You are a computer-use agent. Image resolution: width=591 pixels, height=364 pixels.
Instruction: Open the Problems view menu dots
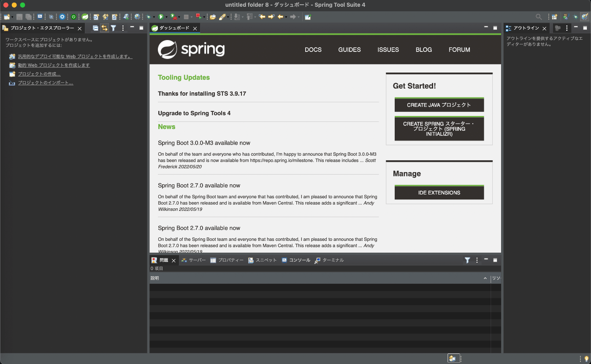click(x=477, y=260)
